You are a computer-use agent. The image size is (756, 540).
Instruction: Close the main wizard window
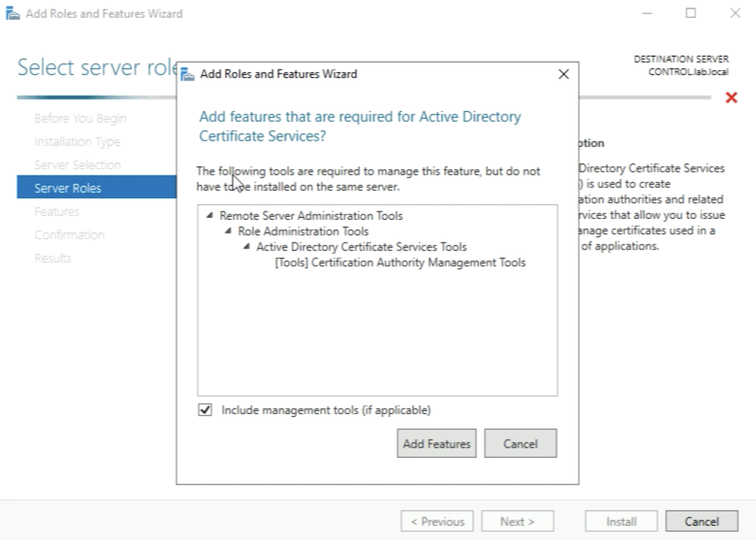735,13
